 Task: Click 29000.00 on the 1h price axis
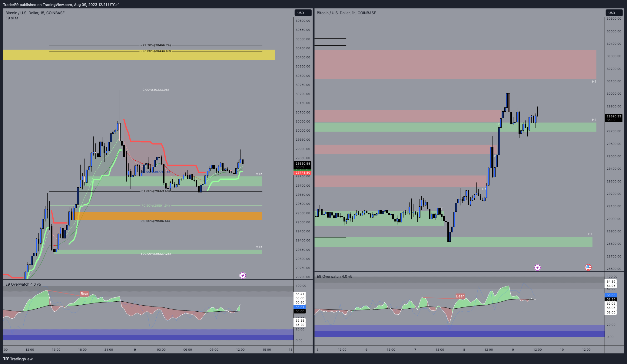coord(614,219)
